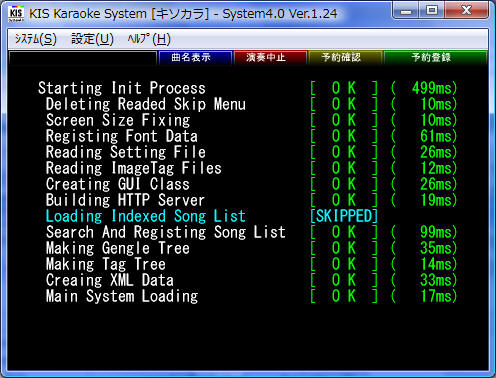496x378 pixels.
Task: Click the green 予約登録 button
Action: click(435, 57)
